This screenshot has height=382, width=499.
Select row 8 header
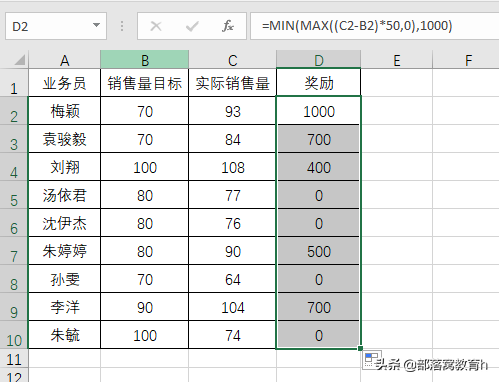pyautogui.click(x=14, y=279)
